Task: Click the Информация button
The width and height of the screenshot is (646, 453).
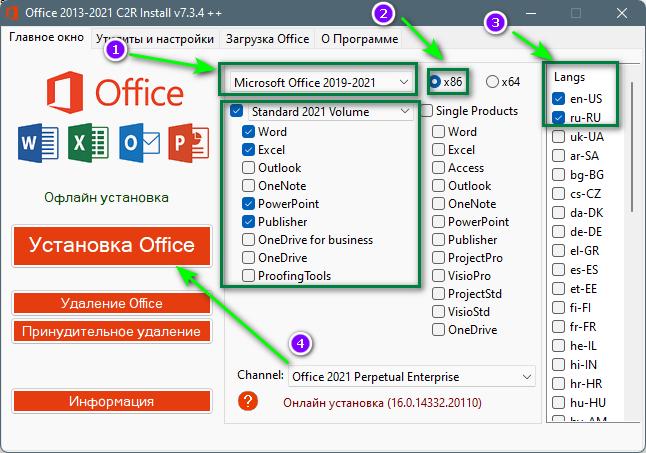Action: pos(112,401)
